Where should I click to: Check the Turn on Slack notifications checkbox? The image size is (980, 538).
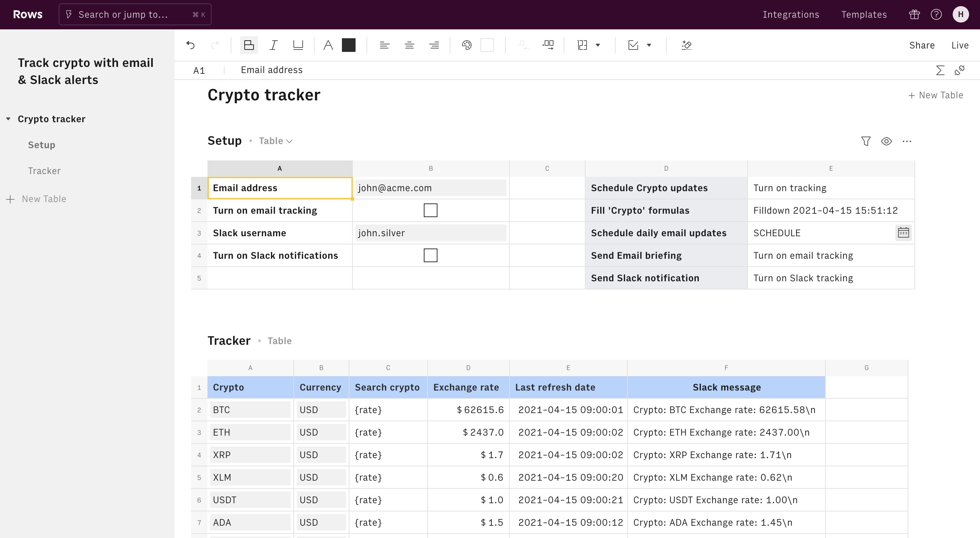(x=431, y=255)
